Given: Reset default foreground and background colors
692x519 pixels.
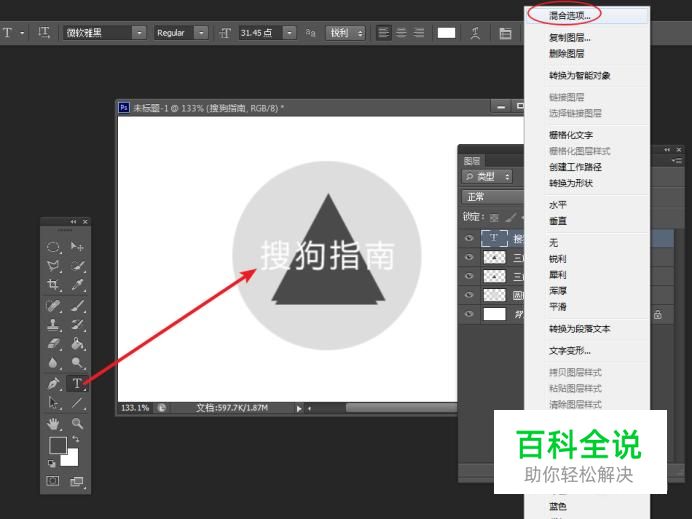Looking at the screenshot, I should tap(52, 463).
